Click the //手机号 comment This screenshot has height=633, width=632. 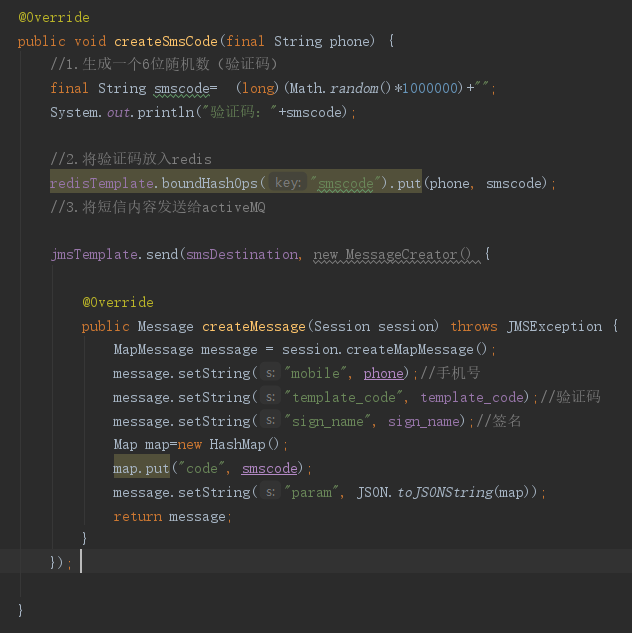coord(450,373)
